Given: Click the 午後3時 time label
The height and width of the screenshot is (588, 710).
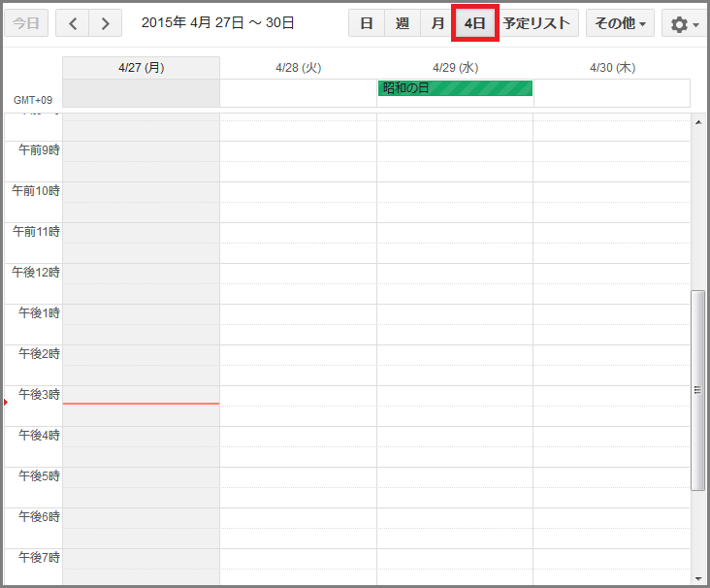Looking at the screenshot, I should 39,394.
